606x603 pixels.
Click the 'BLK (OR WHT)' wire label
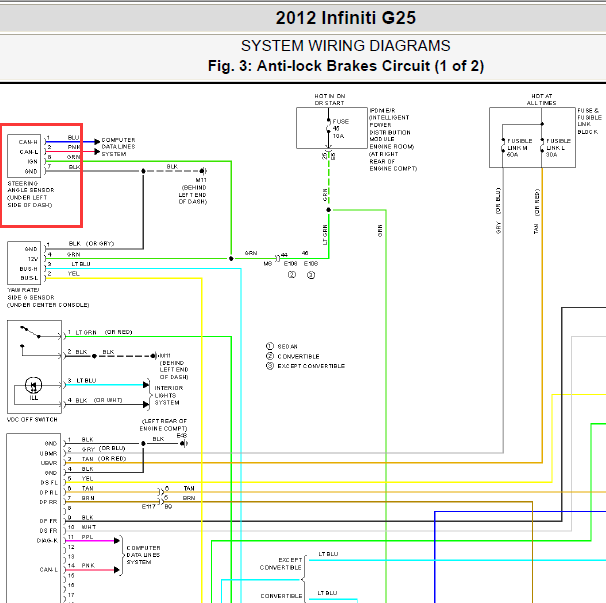[x=99, y=400]
